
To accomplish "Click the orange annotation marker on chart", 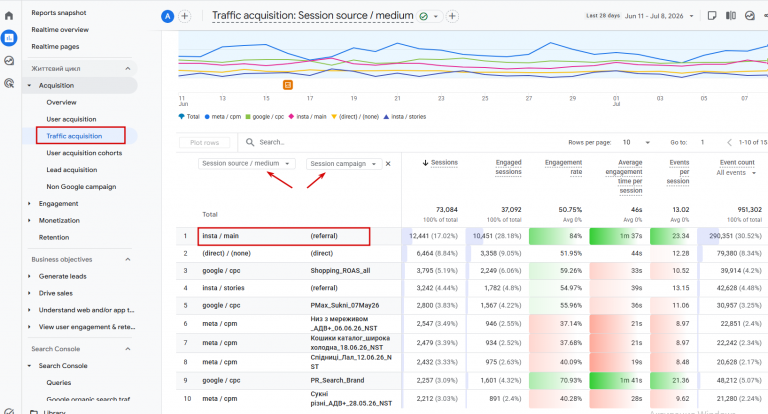I will click(x=288, y=85).
